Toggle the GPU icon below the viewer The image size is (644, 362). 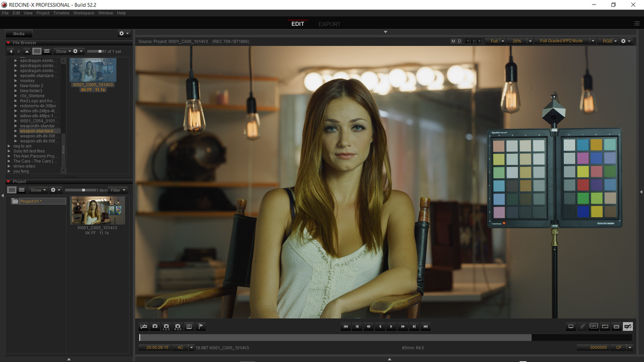click(594, 326)
